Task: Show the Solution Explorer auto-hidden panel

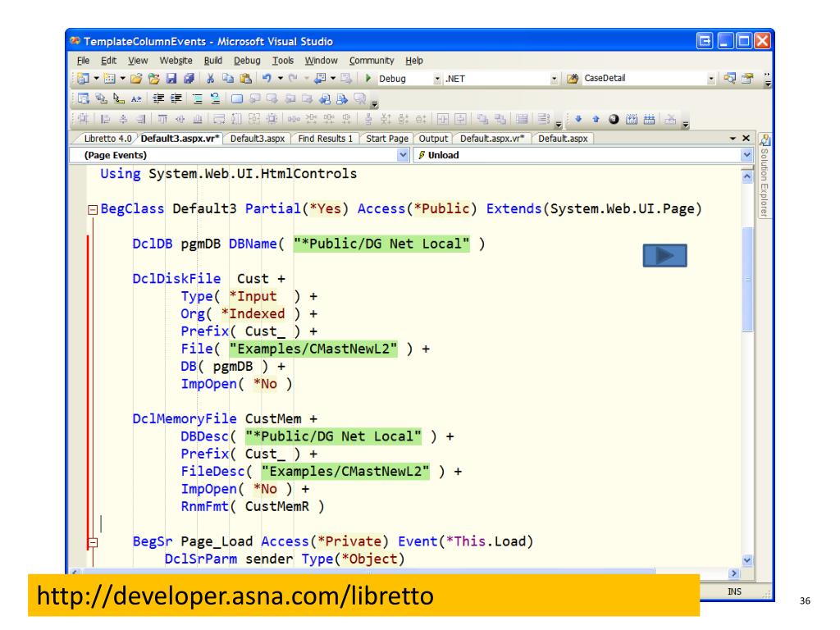Action: [765, 176]
